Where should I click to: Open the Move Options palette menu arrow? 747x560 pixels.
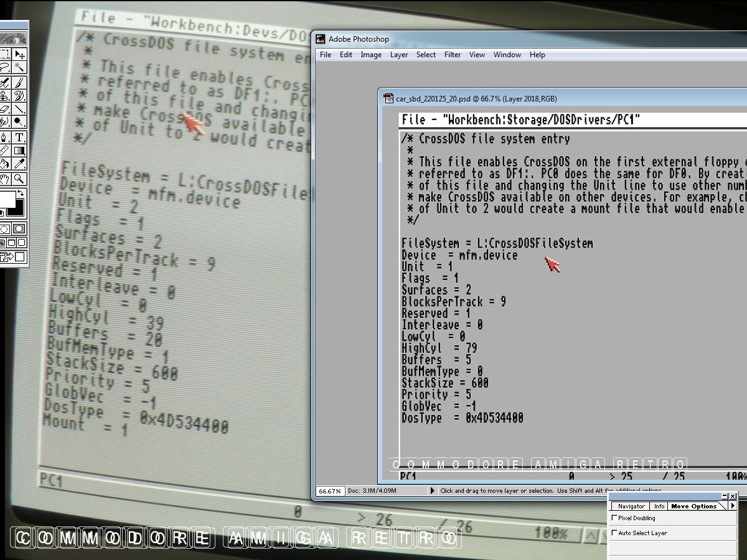tap(733, 506)
